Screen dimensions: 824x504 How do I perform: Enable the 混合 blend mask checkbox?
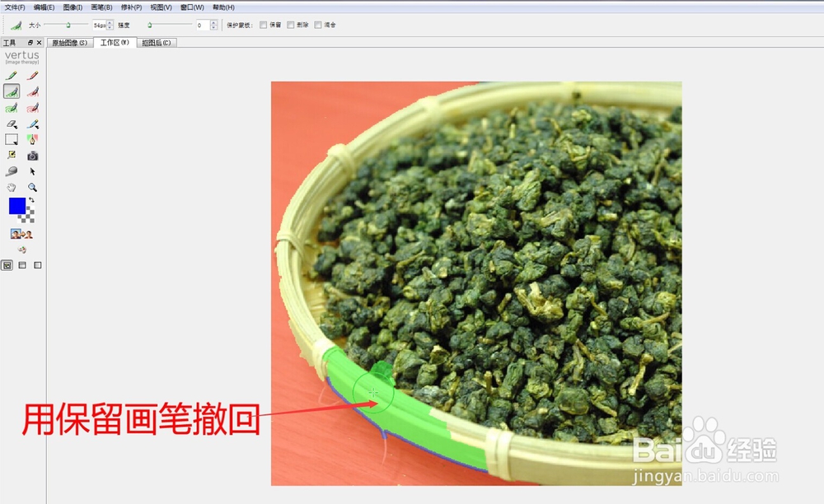pos(318,24)
